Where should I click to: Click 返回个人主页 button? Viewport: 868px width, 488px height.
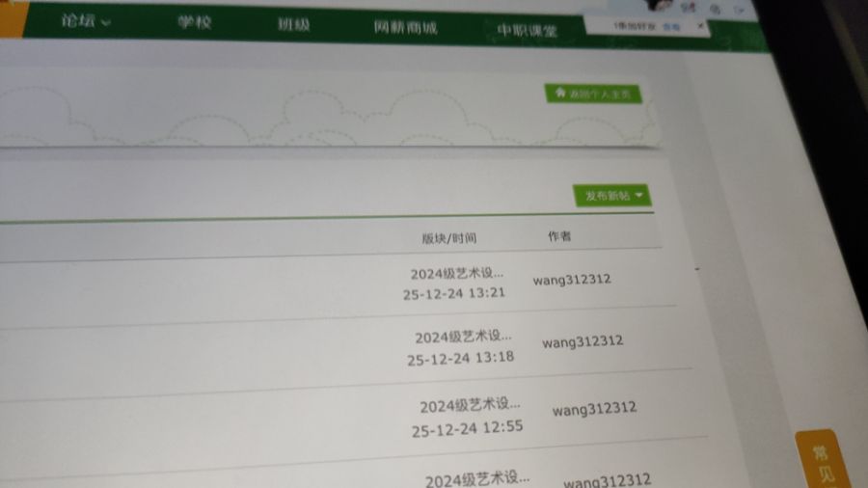click(x=593, y=94)
